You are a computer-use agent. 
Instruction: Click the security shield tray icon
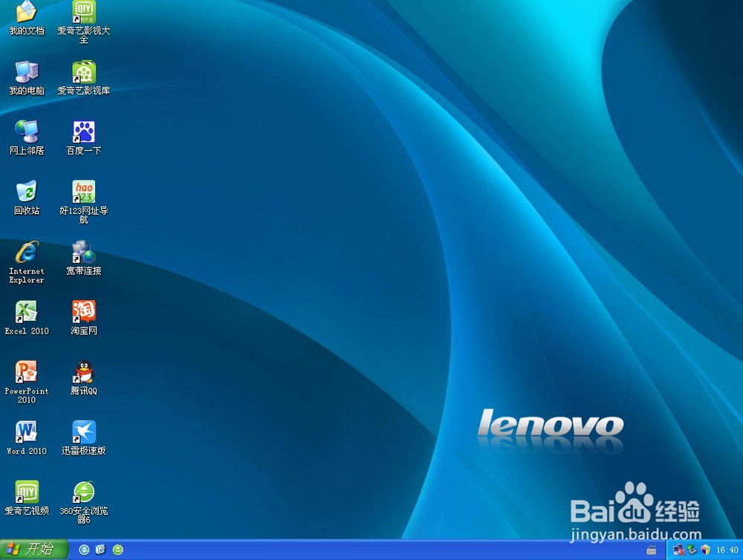[x=706, y=550]
